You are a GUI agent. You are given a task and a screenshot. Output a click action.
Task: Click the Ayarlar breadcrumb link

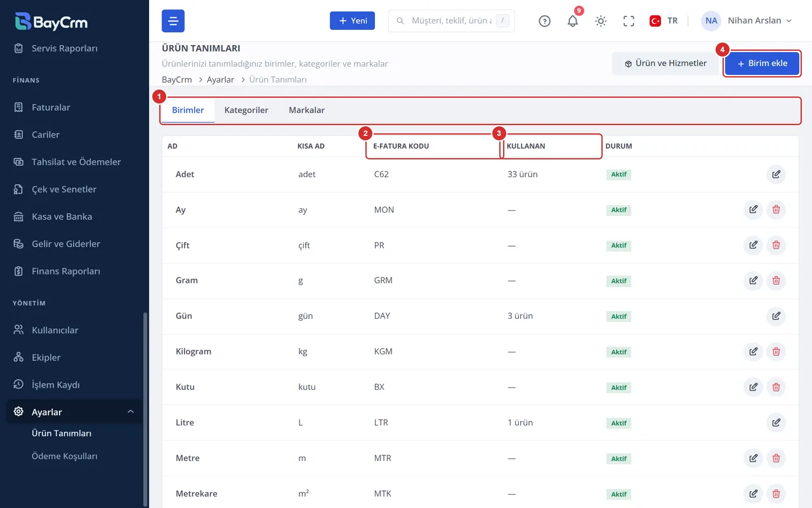click(221, 79)
